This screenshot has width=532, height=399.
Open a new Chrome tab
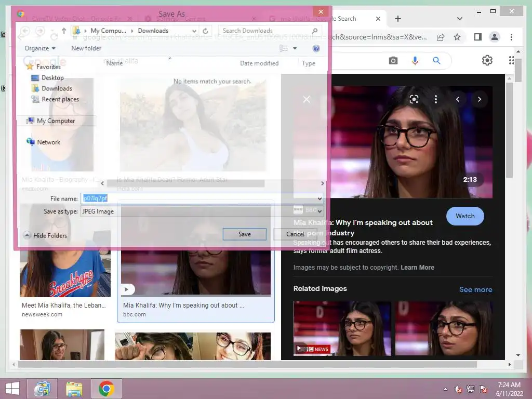tap(398, 19)
